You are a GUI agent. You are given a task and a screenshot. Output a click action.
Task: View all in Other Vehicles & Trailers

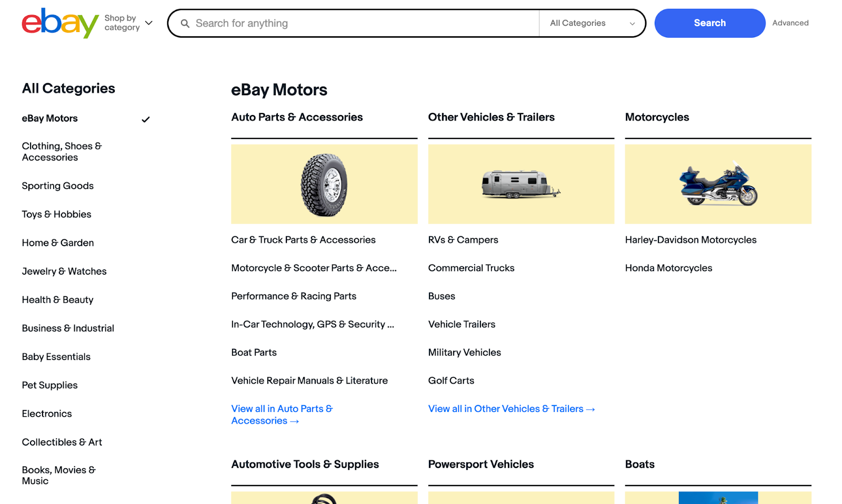pos(512,409)
